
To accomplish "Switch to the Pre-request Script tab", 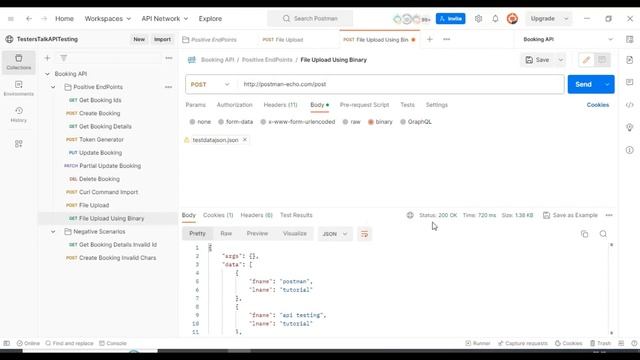I will [364, 105].
